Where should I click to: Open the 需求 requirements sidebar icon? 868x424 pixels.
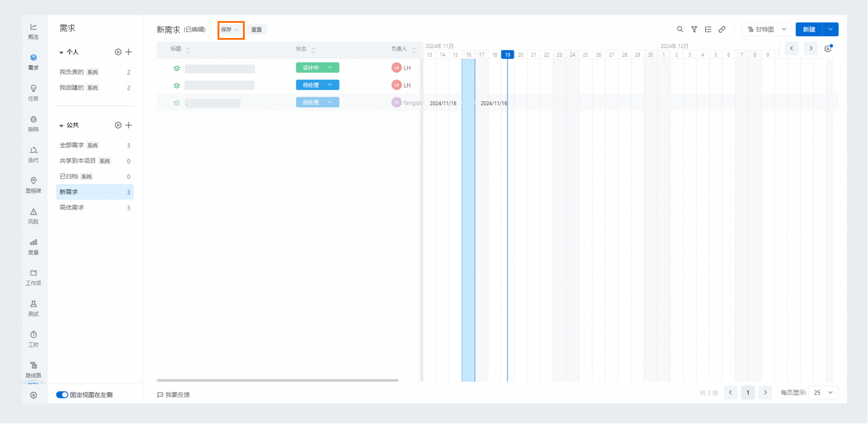[33, 62]
